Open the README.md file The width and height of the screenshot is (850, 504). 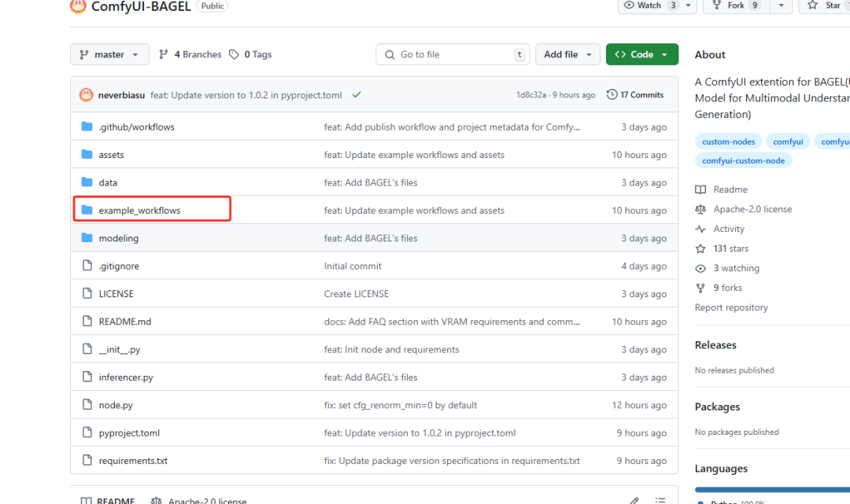tap(124, 322)
